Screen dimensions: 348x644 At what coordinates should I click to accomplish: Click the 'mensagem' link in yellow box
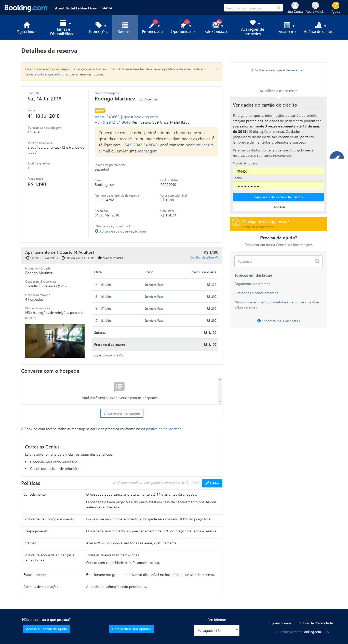tap(148, 151)
